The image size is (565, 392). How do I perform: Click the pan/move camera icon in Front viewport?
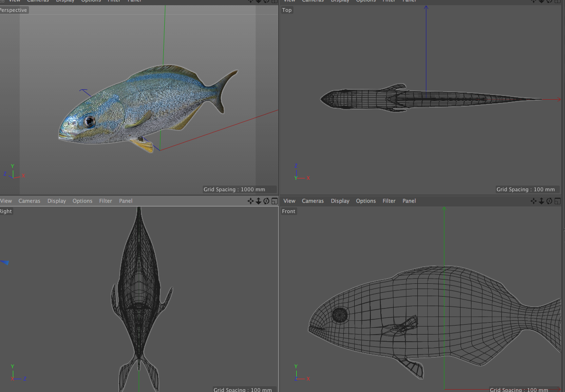(534, 201)
